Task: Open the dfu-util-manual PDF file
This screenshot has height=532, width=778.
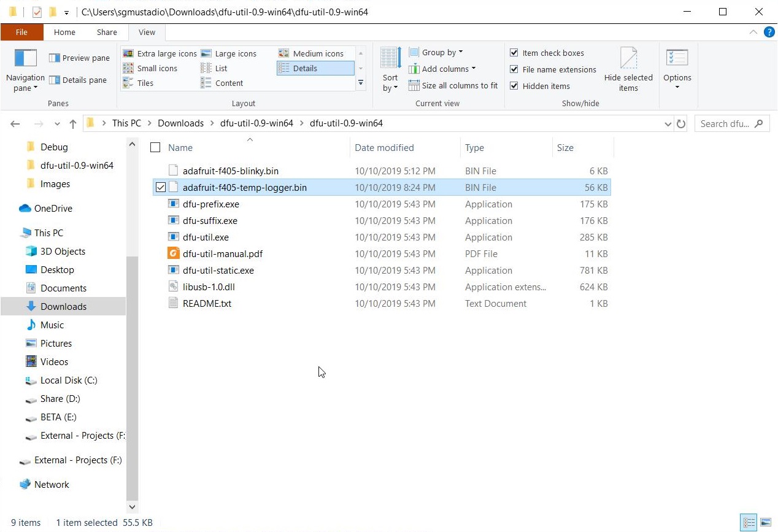Action: coord(223,253)
